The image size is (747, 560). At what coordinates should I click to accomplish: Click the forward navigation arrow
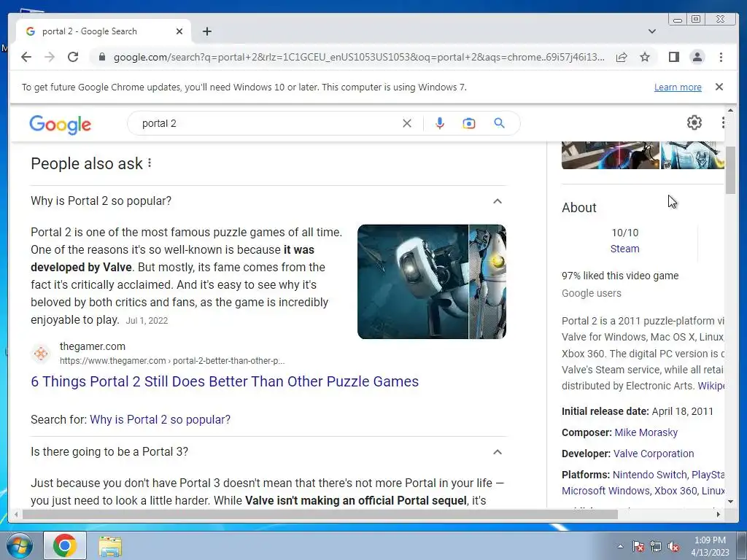point(50,57)
